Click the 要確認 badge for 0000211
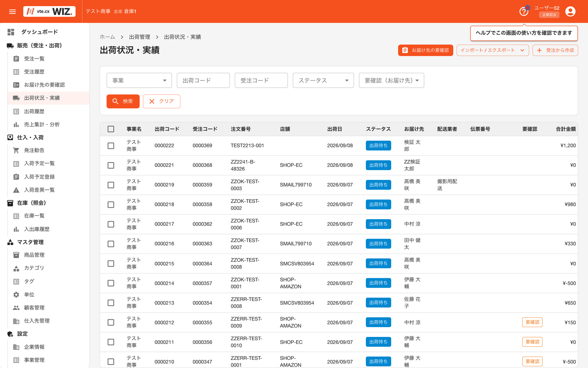Viewport: 588px width, 368px height. click(x=532, y=342)
